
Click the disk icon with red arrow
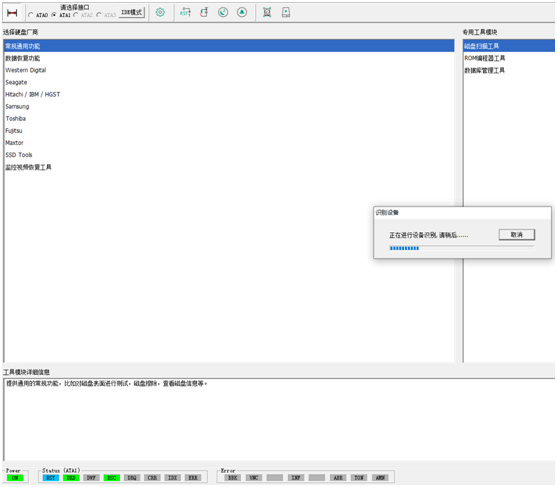pyautogui.click(x=204, y=12)
